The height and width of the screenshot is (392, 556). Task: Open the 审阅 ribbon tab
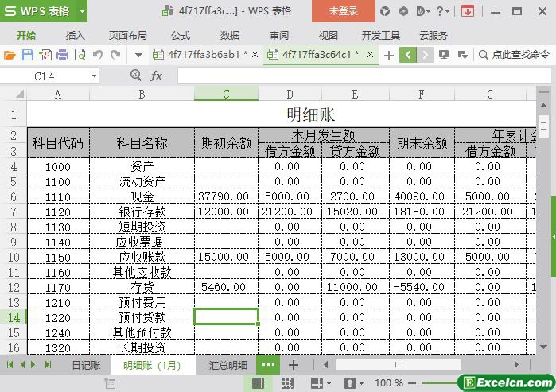[279, 36]
